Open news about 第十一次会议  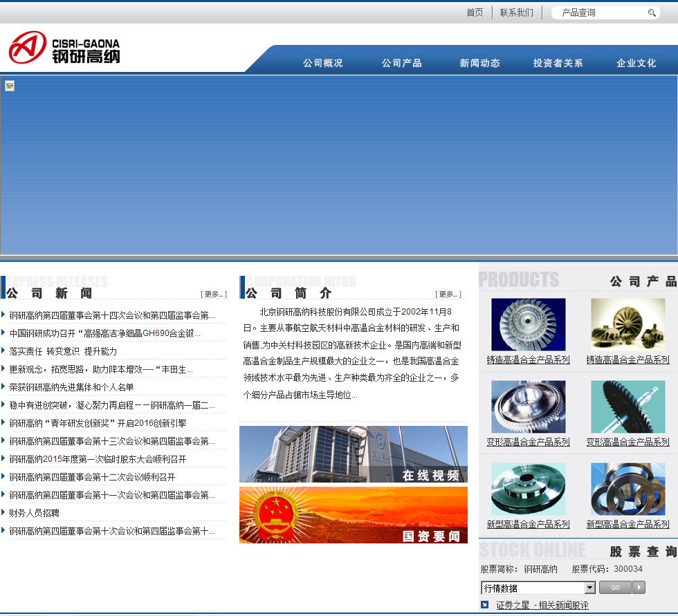pos(112,495)
